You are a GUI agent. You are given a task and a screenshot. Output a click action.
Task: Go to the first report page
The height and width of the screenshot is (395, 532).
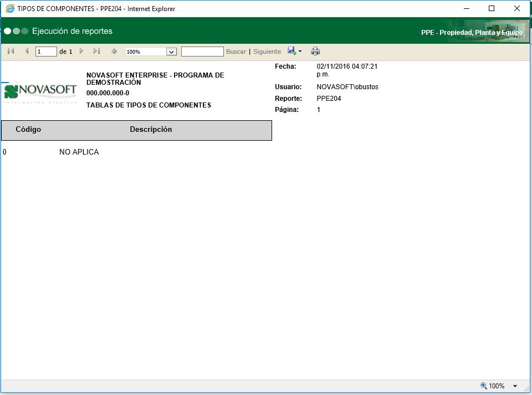[11, 51]
